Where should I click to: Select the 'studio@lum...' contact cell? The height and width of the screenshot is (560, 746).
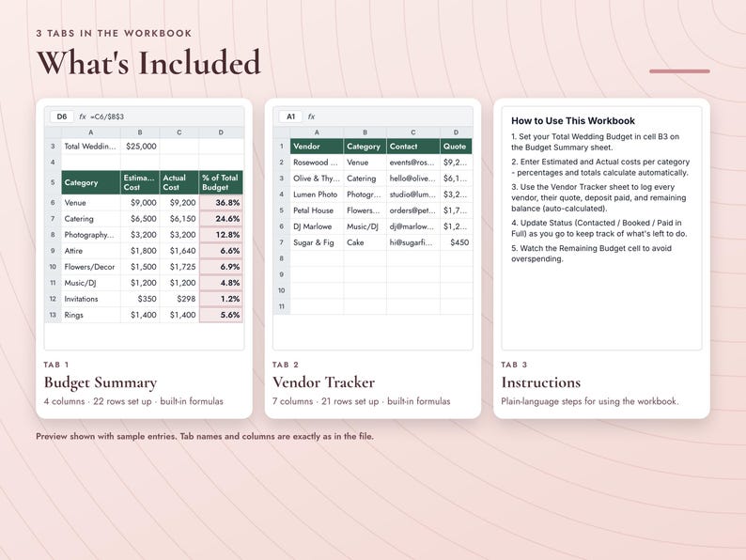(413, 194)
